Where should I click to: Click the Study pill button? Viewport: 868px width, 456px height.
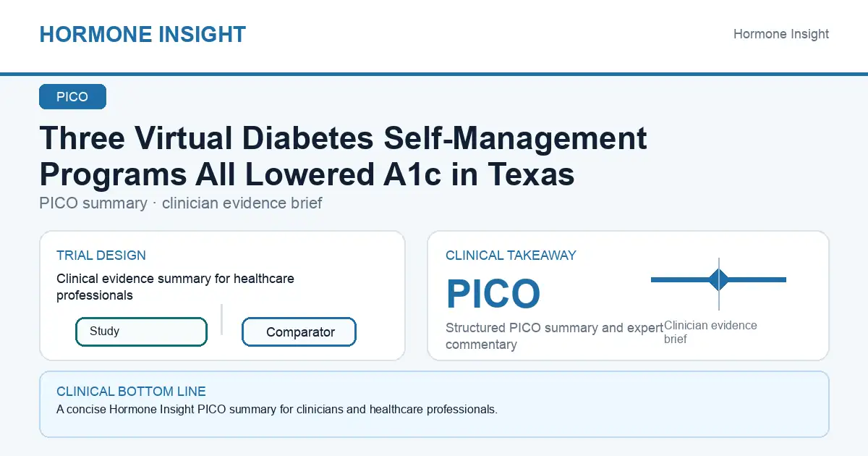tap(141, 332)
